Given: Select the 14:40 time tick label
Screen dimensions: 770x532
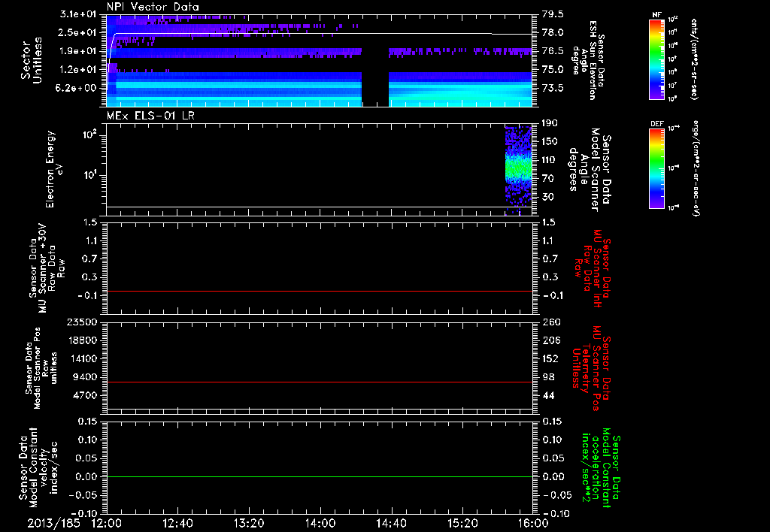Looking at the screenshot, I should click(x=391, y=523).
